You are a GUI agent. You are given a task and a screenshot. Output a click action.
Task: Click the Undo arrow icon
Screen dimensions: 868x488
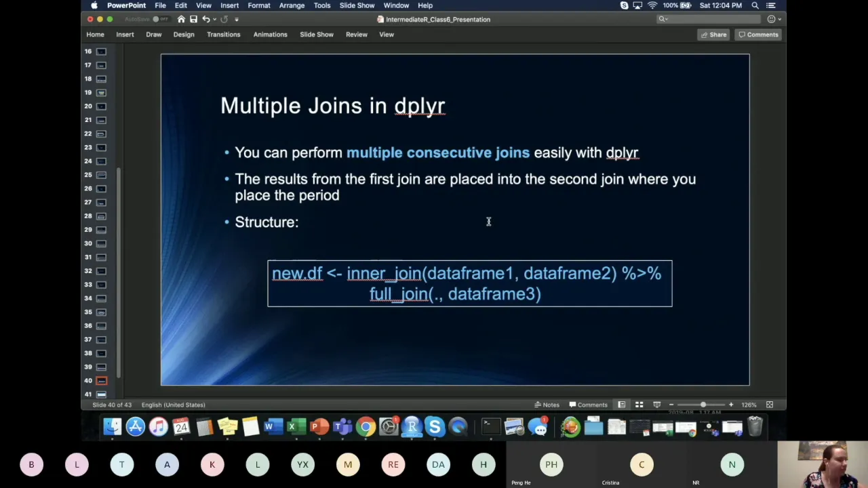click(x=206, y=19)
